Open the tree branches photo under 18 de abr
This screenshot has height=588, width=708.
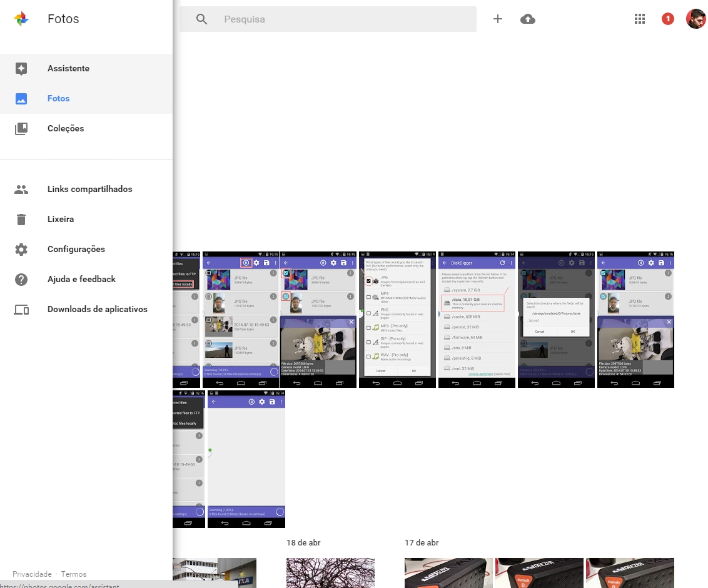330,572
